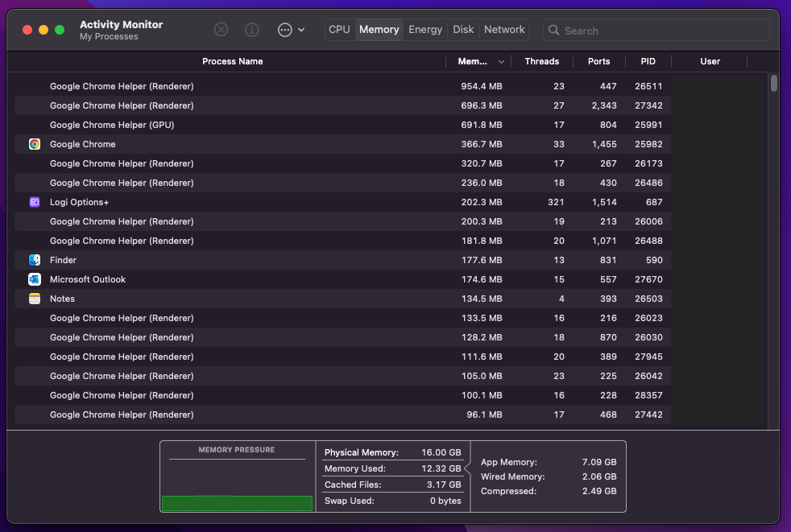Select Chrome Helper (Renderer) using 100.1 MB

click(x=343, y=395)
